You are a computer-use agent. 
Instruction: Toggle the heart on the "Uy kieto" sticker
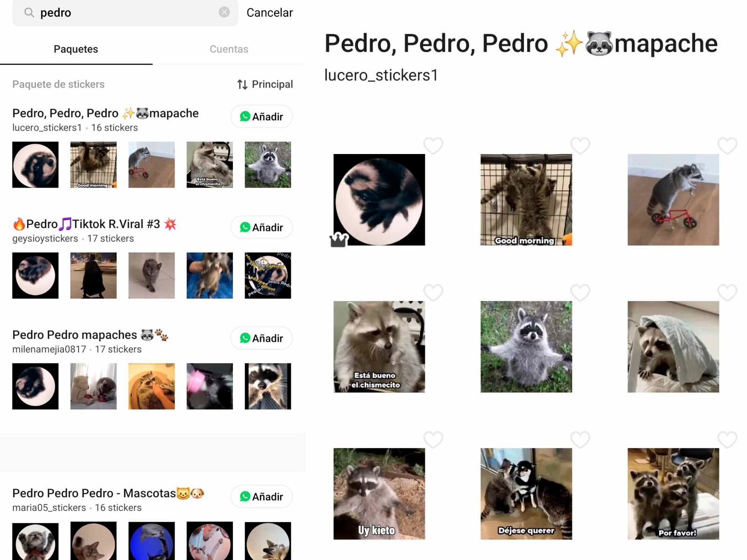(433, 439)
